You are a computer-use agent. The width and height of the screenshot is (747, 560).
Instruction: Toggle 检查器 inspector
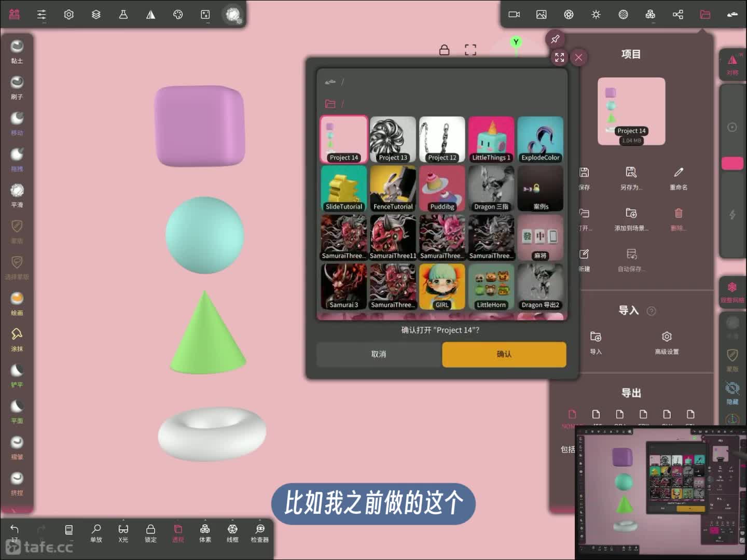tap(260, 533)
